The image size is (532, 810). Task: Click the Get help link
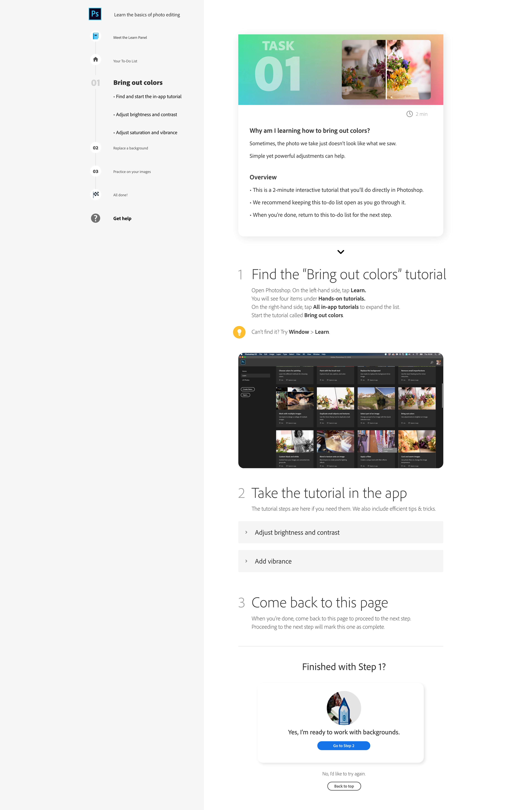[x=122, y=218]
